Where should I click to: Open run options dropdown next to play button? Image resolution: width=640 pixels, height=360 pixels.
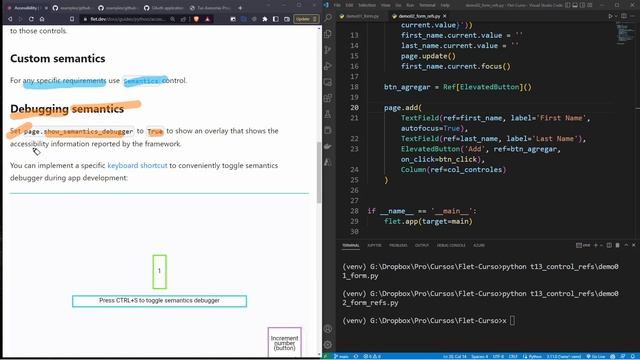coord(616,16)
